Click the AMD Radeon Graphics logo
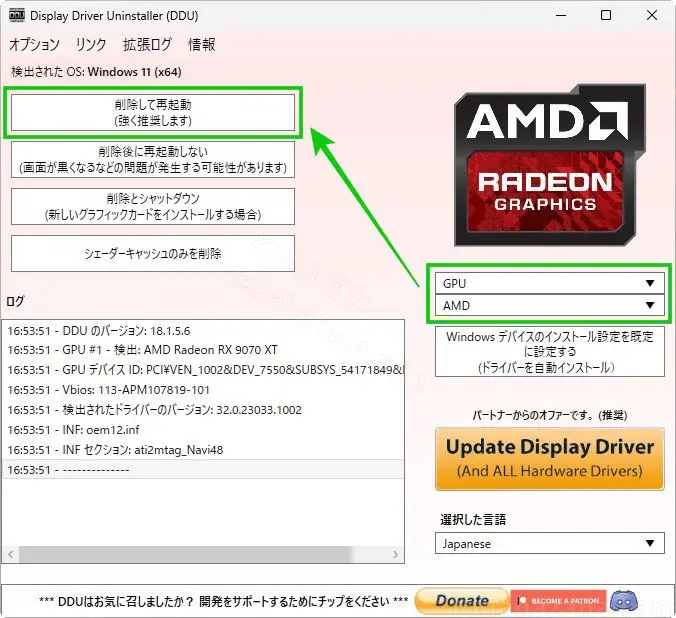 tap(550, 165)
